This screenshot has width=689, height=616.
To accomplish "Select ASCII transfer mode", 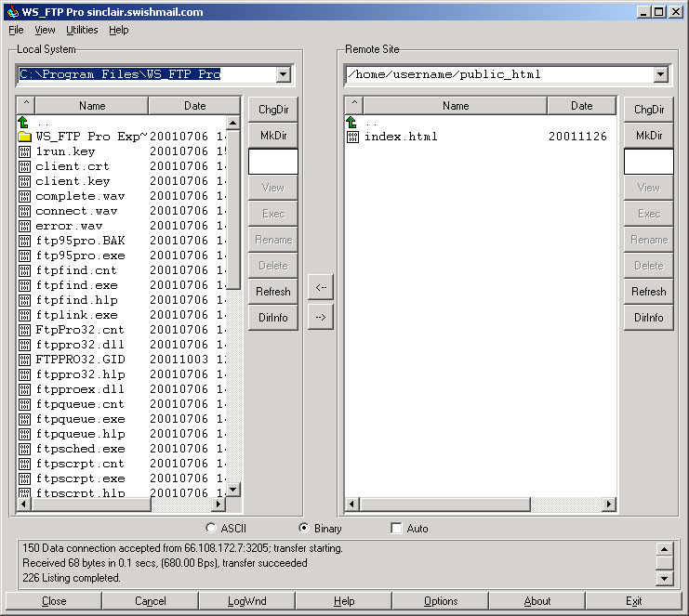I will pyautogui.click(x=210, y=529).
